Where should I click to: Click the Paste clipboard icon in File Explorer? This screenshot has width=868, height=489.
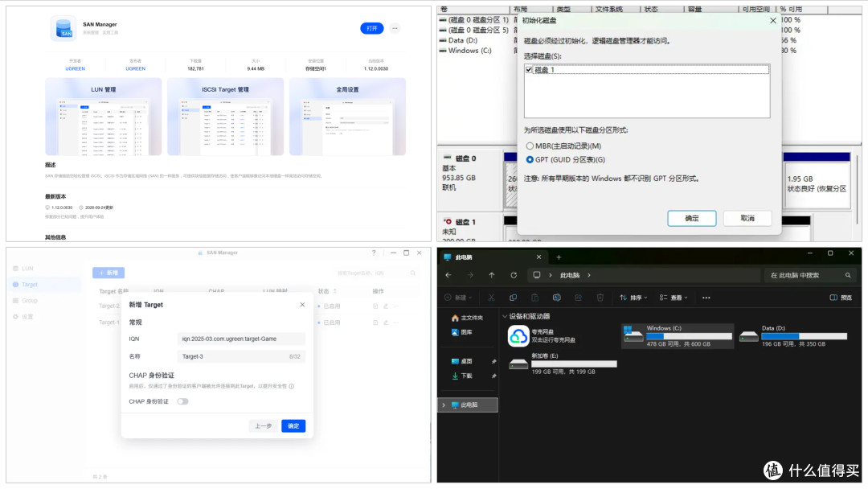pyautogui.click(x=534, y=298)
